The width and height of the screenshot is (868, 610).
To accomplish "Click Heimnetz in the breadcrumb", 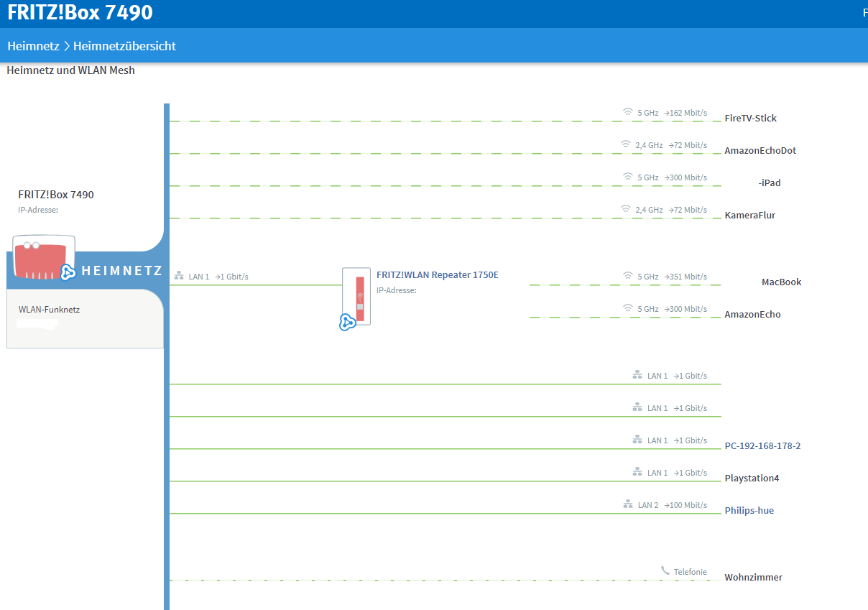I will (x=33, y=46).
